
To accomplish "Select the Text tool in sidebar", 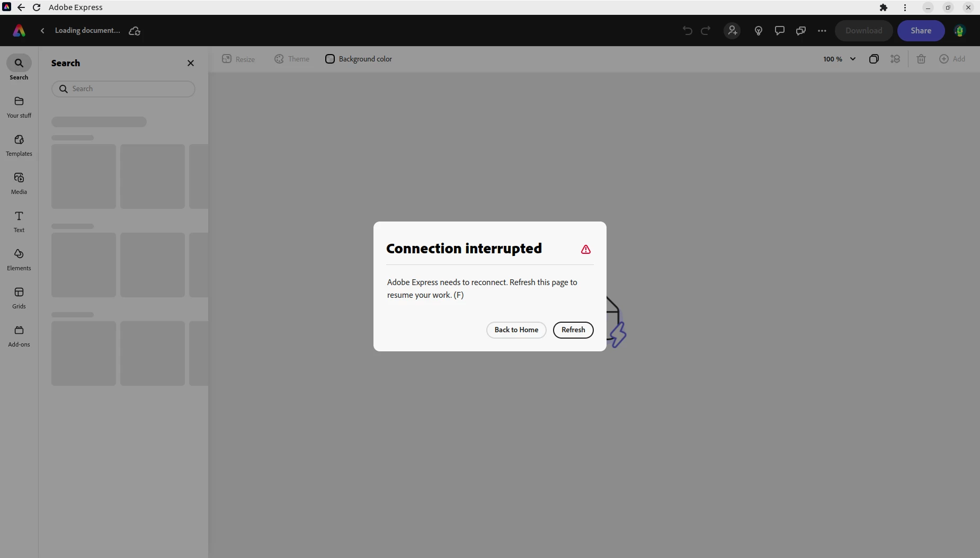I will tap(19, 221).
